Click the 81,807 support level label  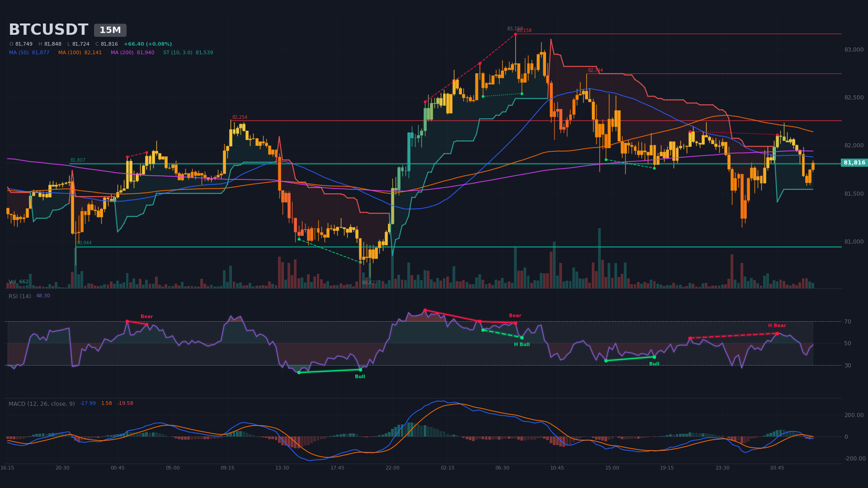(x=78, y=160)
